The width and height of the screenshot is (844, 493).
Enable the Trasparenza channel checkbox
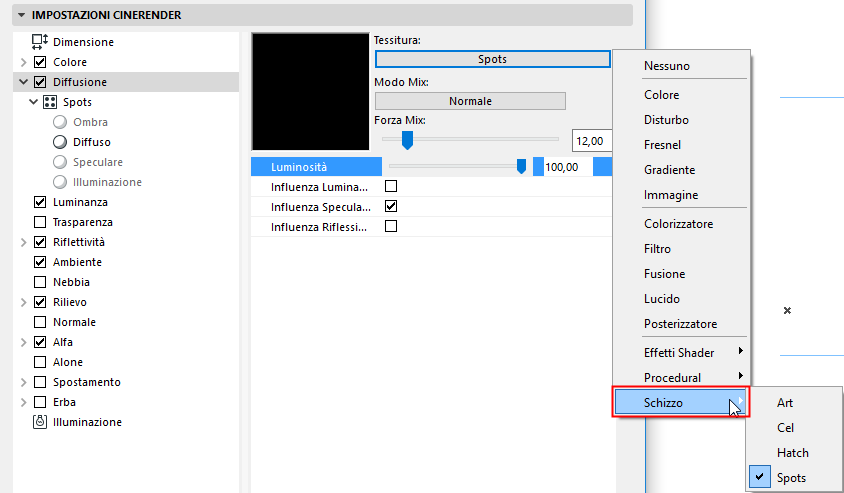tap(40, 222)
